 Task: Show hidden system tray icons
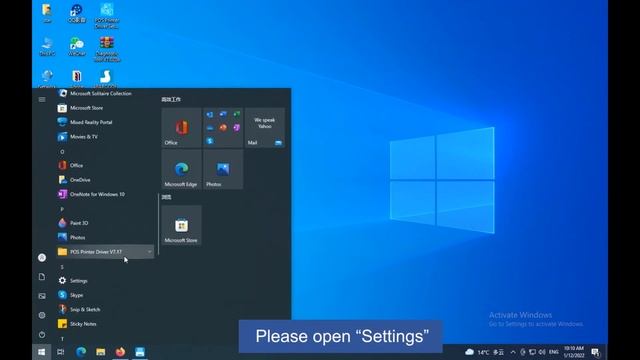point(513,352)
